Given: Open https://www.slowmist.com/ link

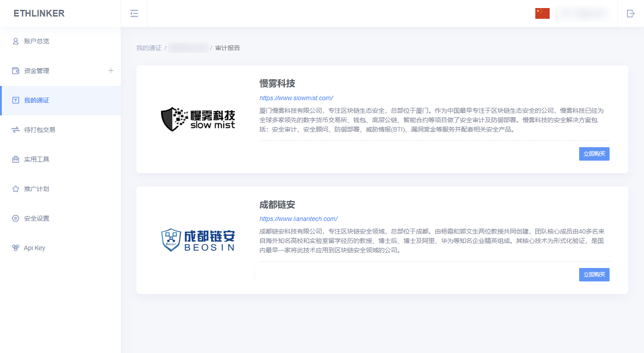Looking at the screenshot, I should 296,98.
